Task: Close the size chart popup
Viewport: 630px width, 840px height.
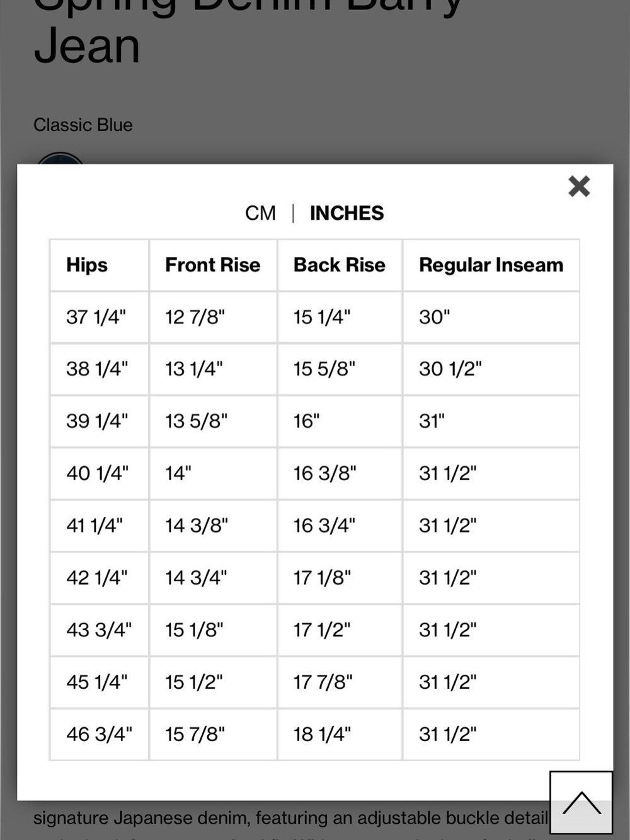Action: point(579,187)
